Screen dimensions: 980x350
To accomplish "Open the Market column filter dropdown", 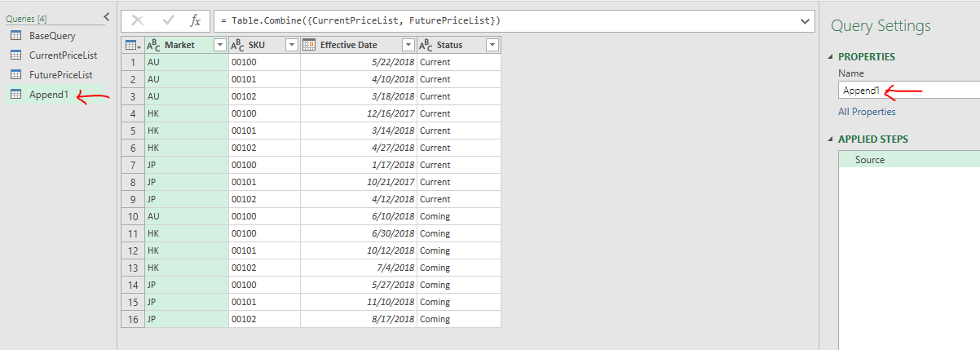I will (x=219, y=45).
